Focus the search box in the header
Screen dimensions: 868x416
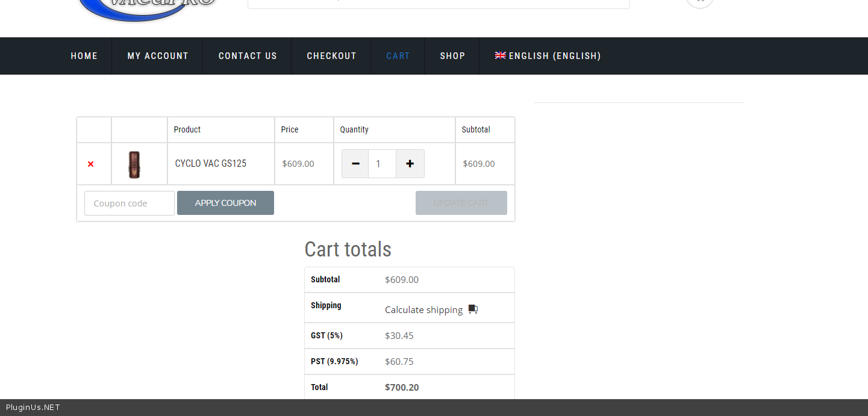[439, 4]
